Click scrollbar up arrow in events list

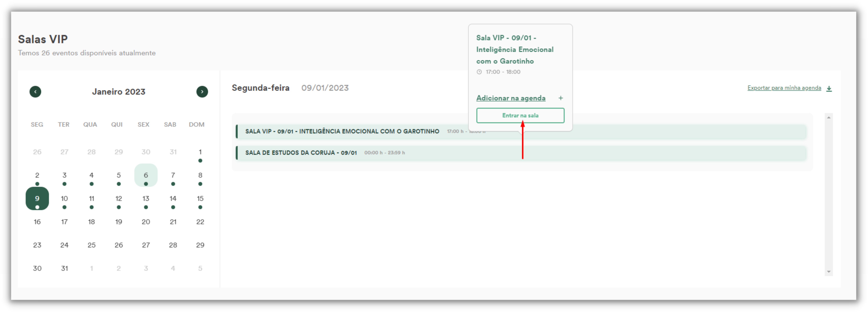click(829, 117)
